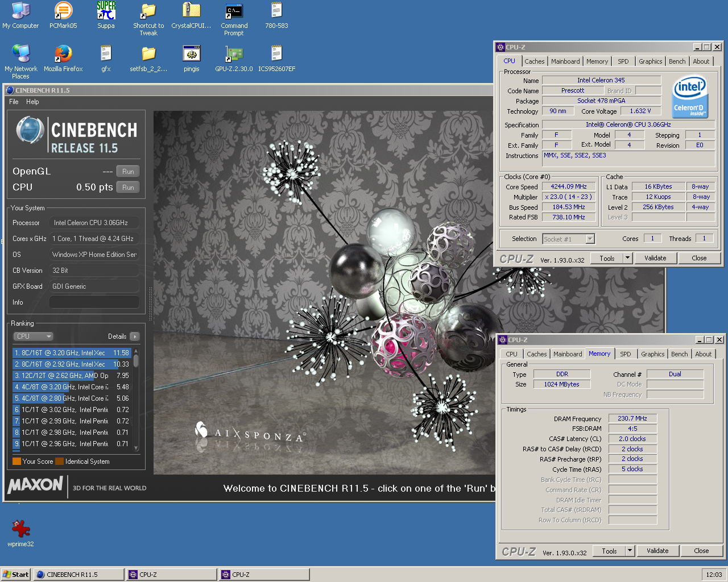Run the OpenGL benchmark
This screenshot has height=582, width=728.
[128, 172]
